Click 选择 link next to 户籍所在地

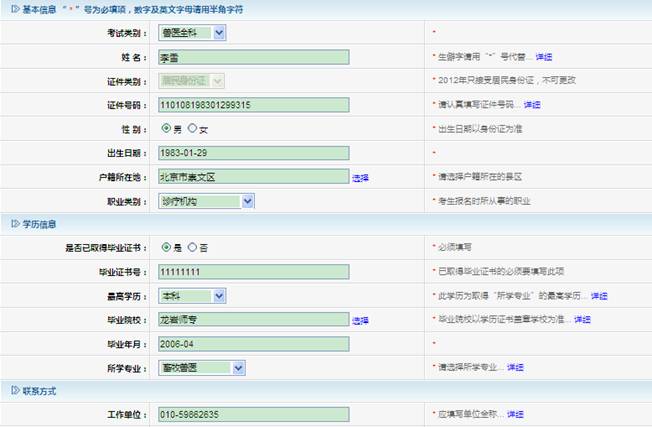click(x=360, y=177)
